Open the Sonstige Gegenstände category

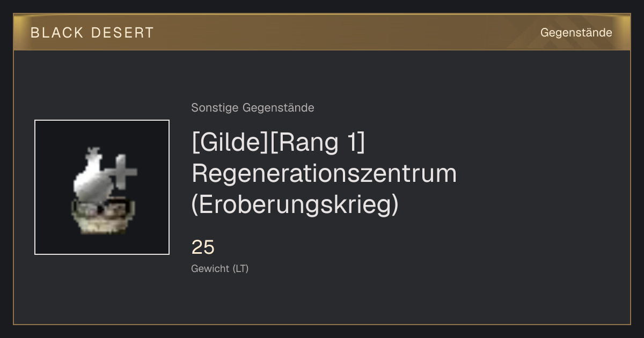[253, 108]
